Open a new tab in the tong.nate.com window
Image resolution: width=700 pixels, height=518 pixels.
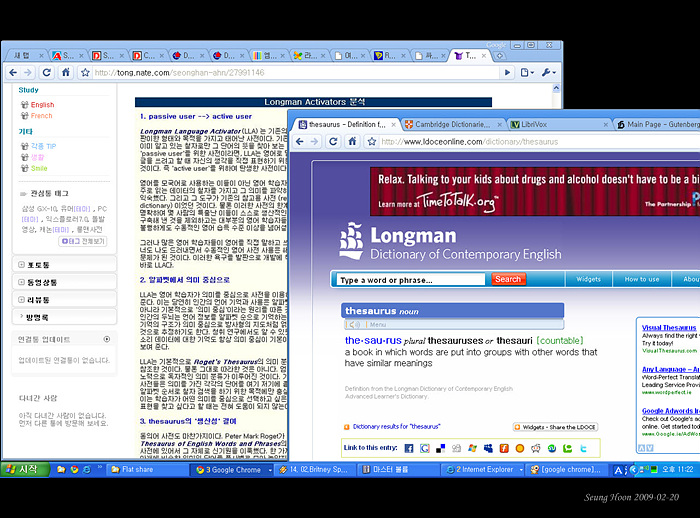click(x=499, y=56)
